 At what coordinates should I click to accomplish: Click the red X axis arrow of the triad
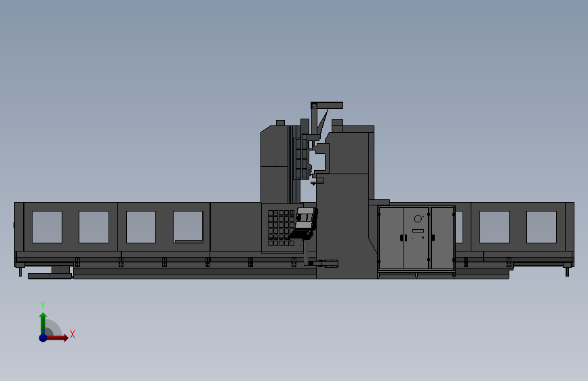click(57, 338)
